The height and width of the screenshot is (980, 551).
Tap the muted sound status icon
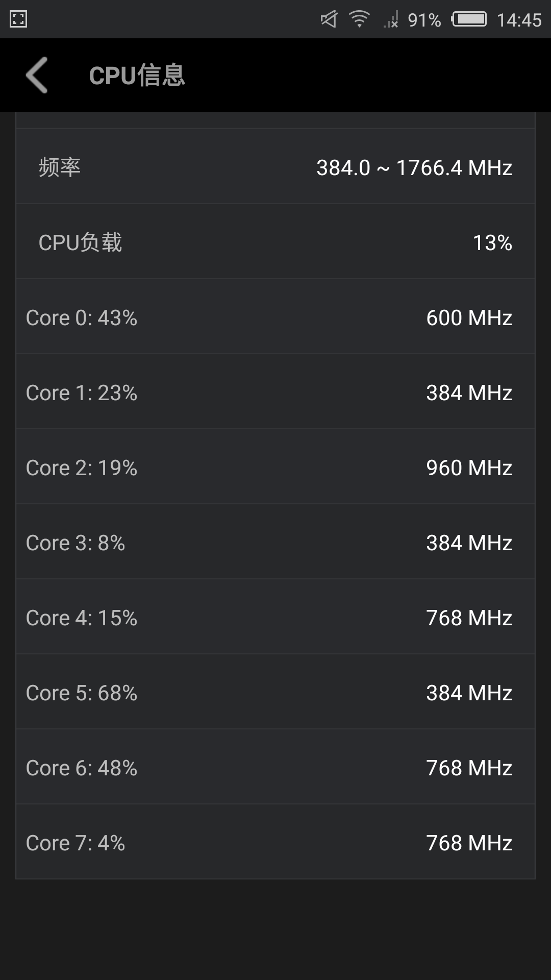pyautogui.click(x=329, y=19)
